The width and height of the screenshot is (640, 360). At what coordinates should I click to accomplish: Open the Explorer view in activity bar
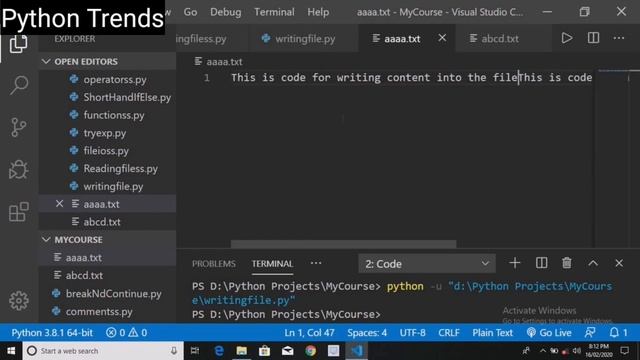(x=18, y=44)
